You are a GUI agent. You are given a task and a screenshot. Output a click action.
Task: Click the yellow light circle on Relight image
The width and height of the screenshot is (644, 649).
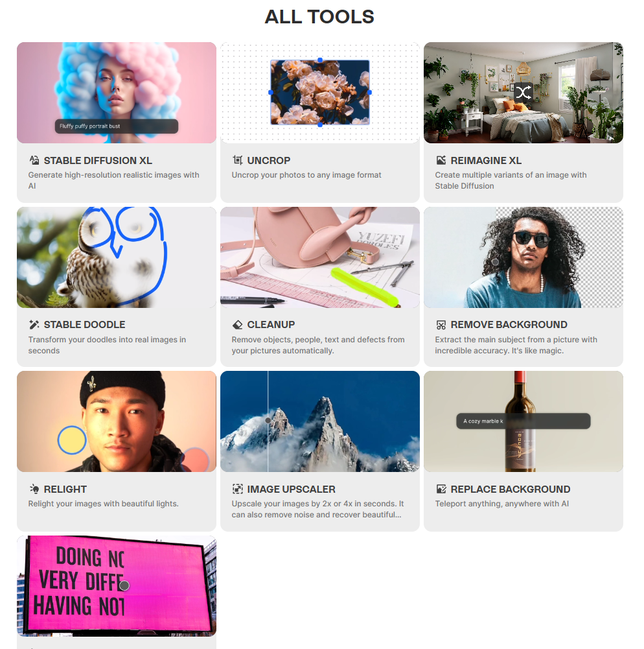[x=72, y=440]
